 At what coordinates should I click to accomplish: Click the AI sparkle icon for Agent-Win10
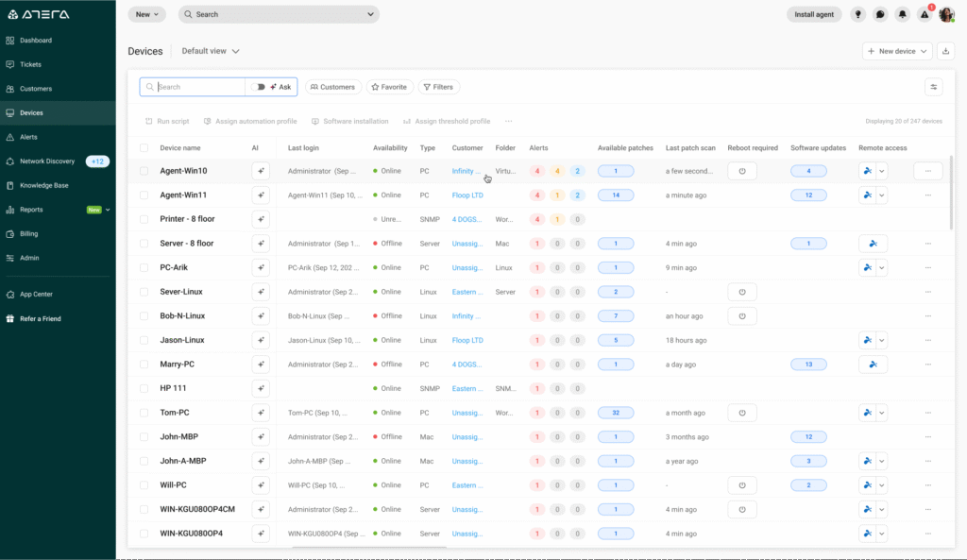point(262,171)
